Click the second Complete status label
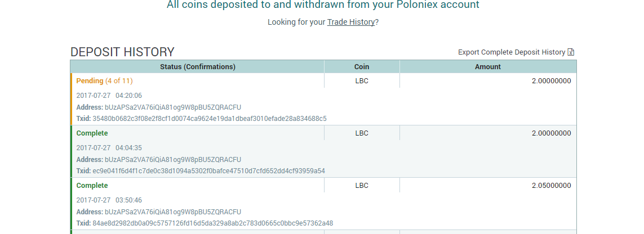The height and width of the screenshot is (234, 644). 92,186
